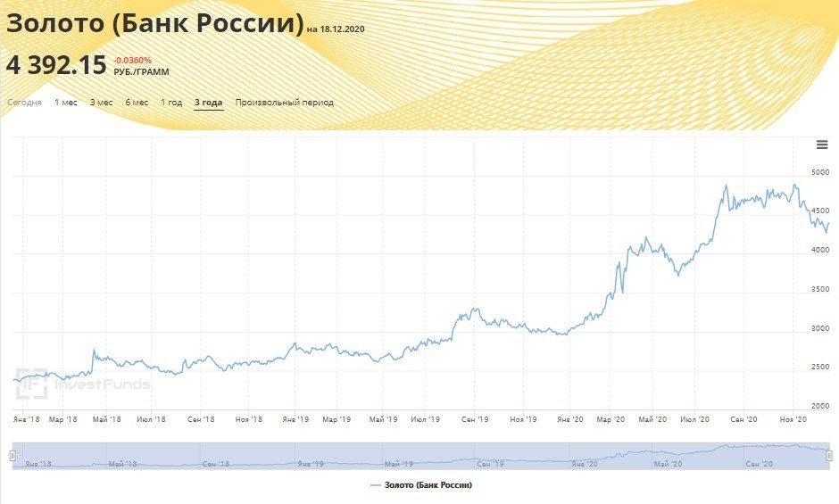Select the Сегодня period
Image resolution: width=839 pixels, height=504 pixels.
25,103
